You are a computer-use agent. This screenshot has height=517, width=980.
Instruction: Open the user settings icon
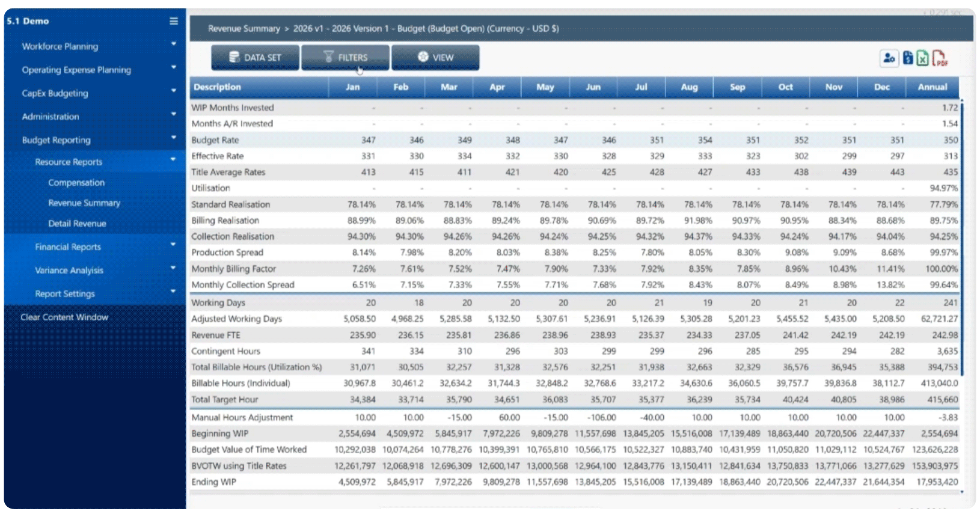pyautogui.click(x=888, y=58)
